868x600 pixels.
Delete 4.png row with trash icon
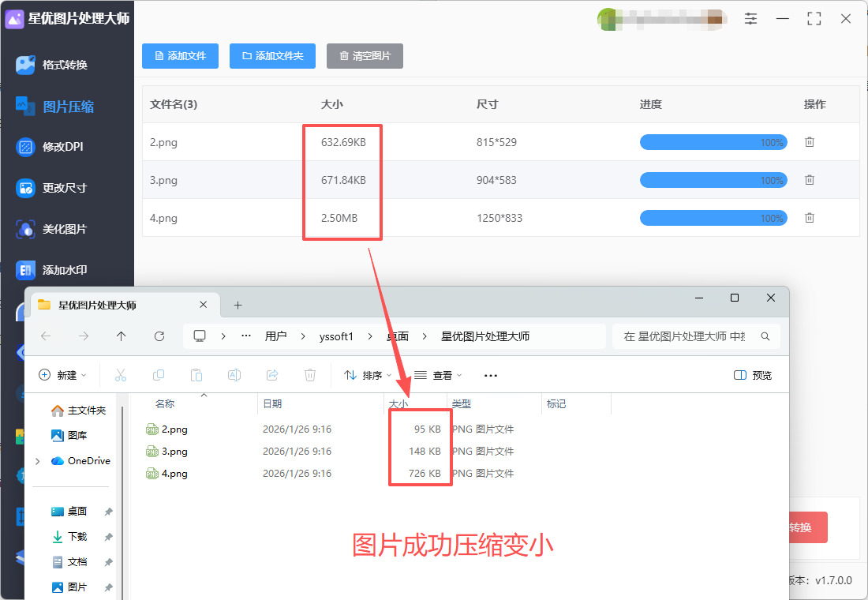pos(810,218)
